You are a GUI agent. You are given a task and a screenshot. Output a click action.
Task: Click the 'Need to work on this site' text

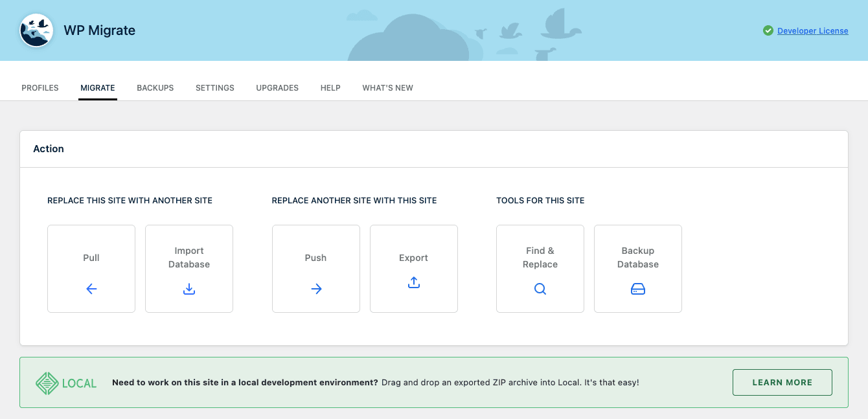[245, 383]
